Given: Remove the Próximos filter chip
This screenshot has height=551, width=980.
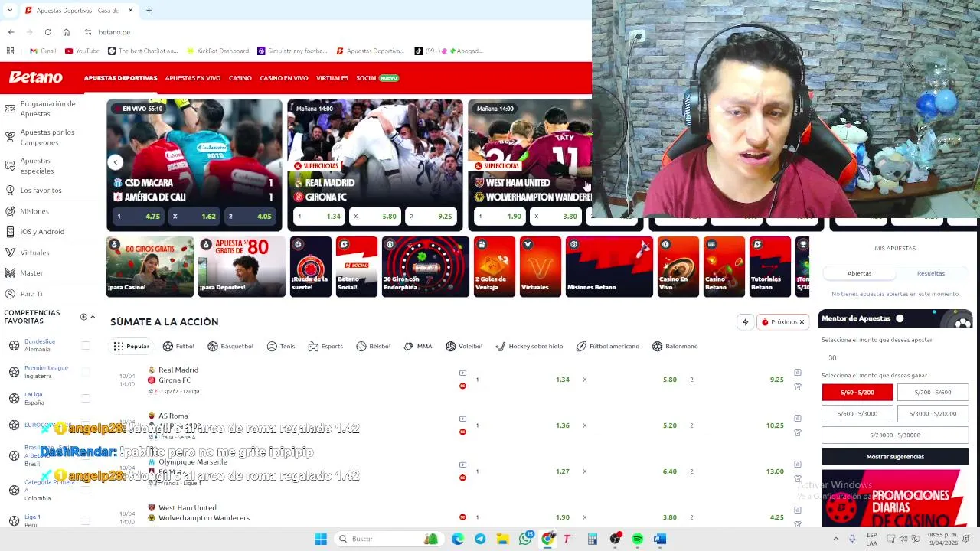Looking at the screenshot, I should (x=802, y=322).
